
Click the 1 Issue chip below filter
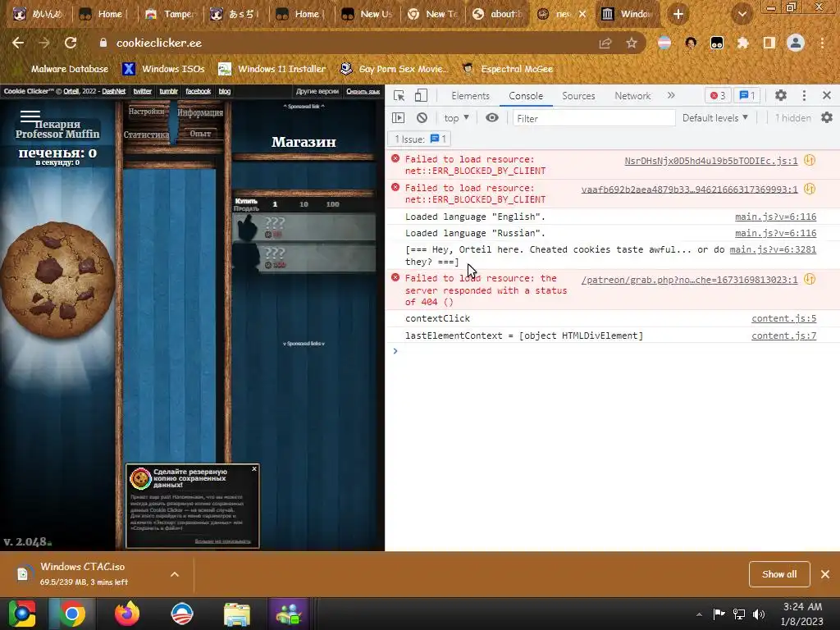click(419, 139)
